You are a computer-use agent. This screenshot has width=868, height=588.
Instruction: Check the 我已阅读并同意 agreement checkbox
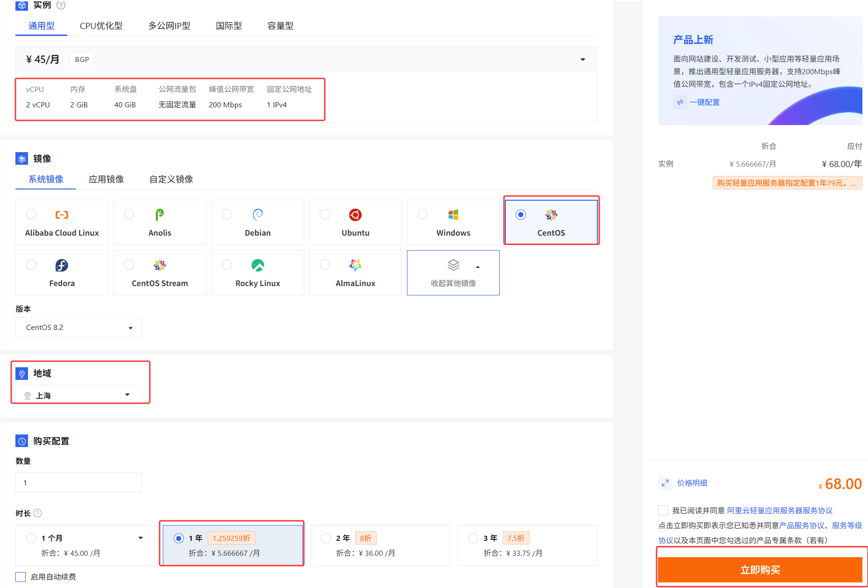click(663, 510)
